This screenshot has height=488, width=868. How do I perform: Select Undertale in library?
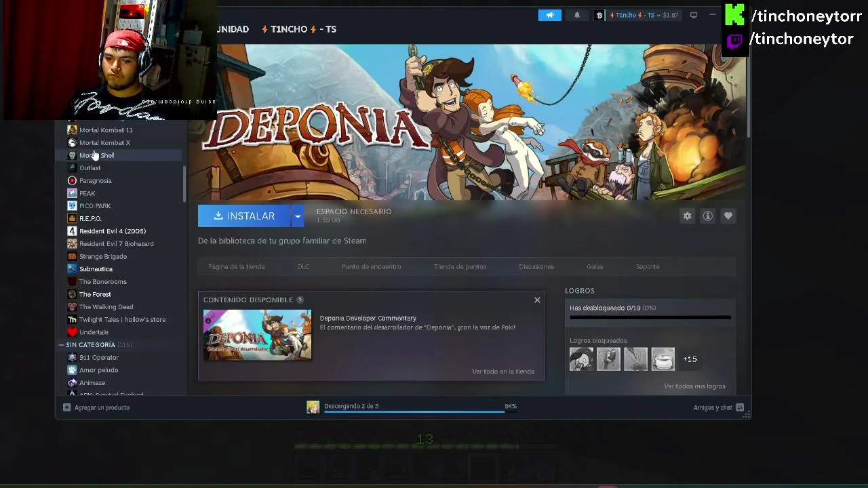94,332
